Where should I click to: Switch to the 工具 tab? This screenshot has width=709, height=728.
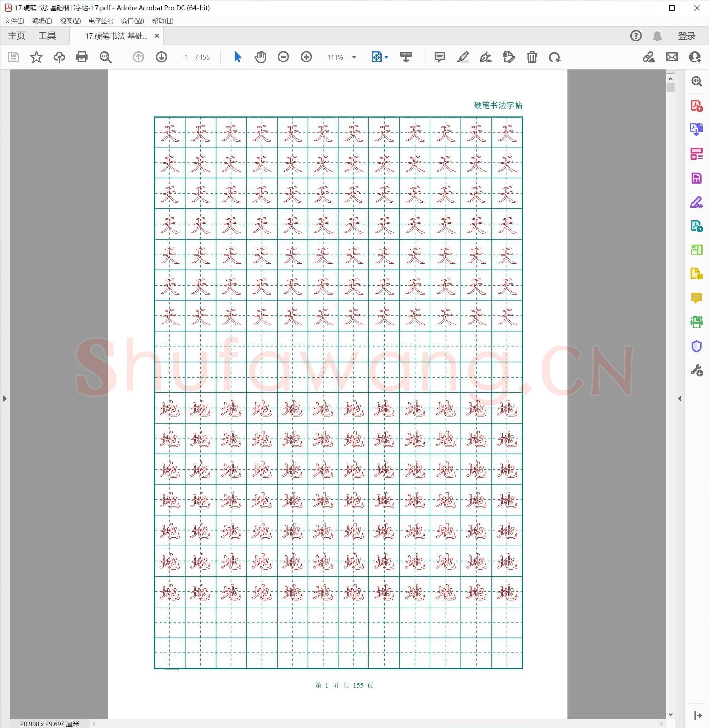tap(47, 36)
